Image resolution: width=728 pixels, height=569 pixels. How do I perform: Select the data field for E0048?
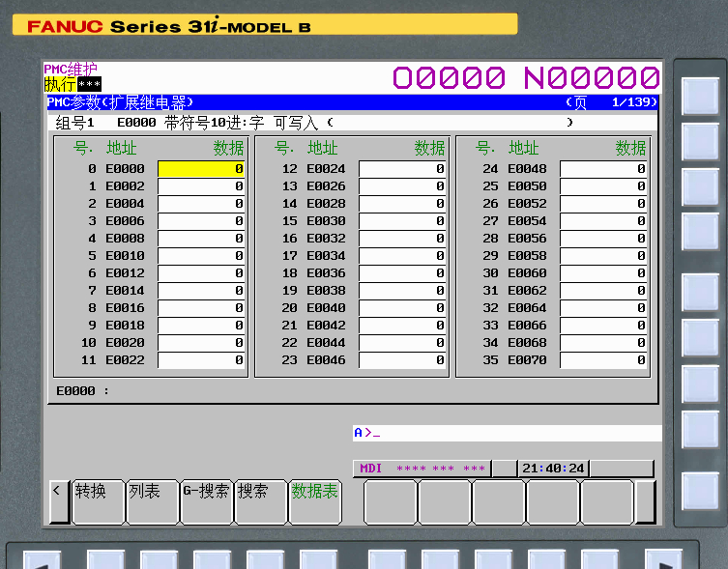(603, 169)
